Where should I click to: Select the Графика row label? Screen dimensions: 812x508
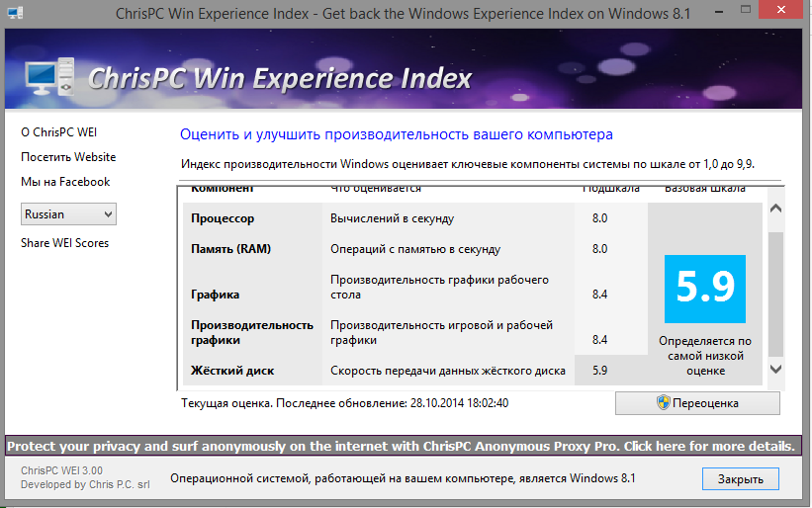pyautogui.click(x=215, y=295)
